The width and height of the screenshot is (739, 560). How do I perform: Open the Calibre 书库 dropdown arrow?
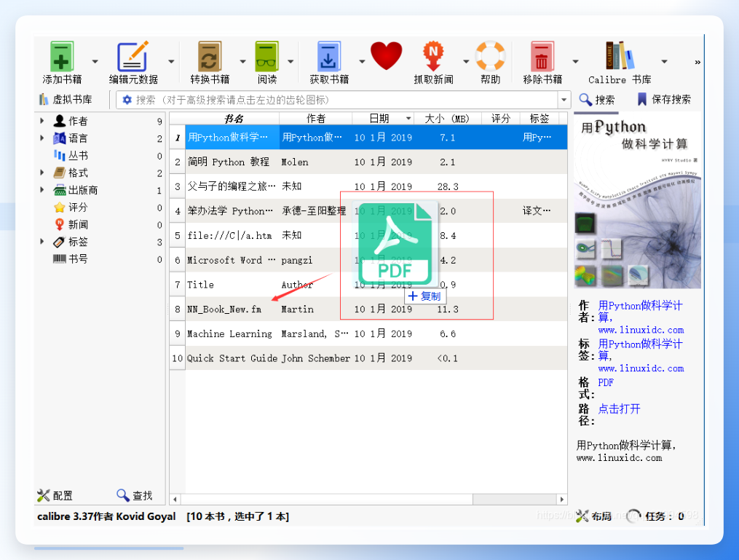click(x=664, y=62)
